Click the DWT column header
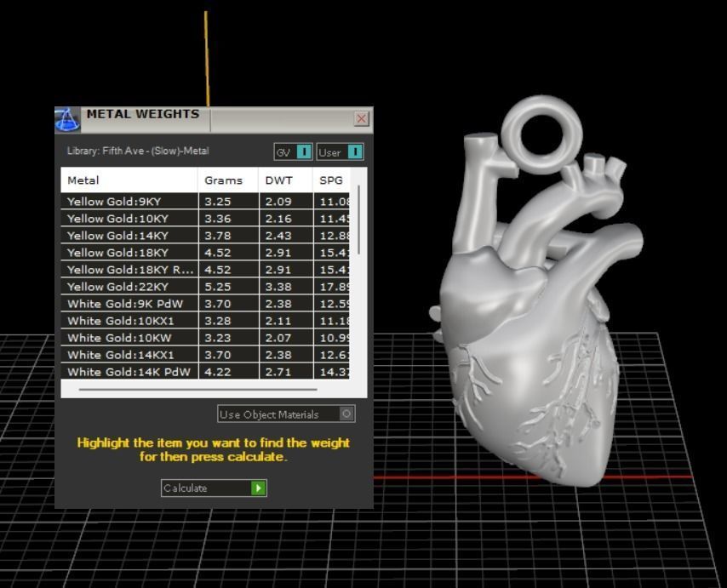 (286, 180)
